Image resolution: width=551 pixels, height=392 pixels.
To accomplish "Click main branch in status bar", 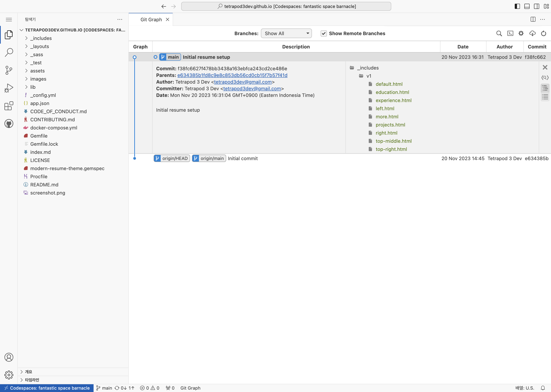I will pos(104,388).
